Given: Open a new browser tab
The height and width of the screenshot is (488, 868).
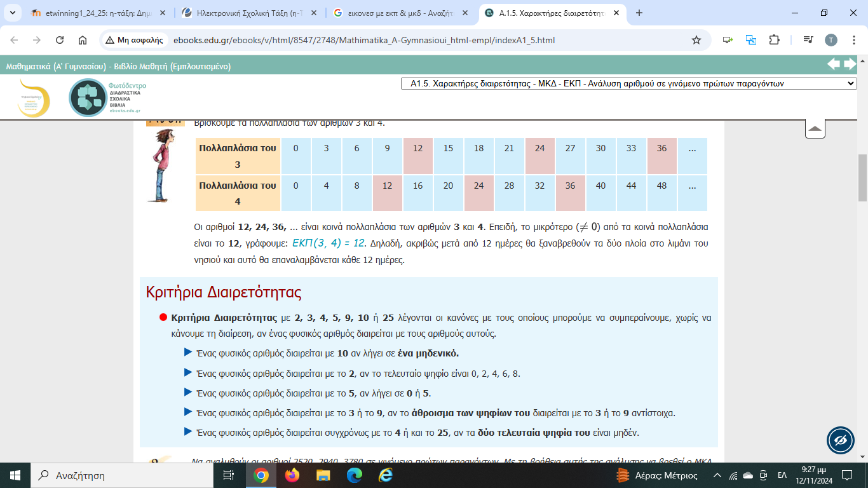Looking at the screenshot, I should pyautogui.click(x=639, y=13).
